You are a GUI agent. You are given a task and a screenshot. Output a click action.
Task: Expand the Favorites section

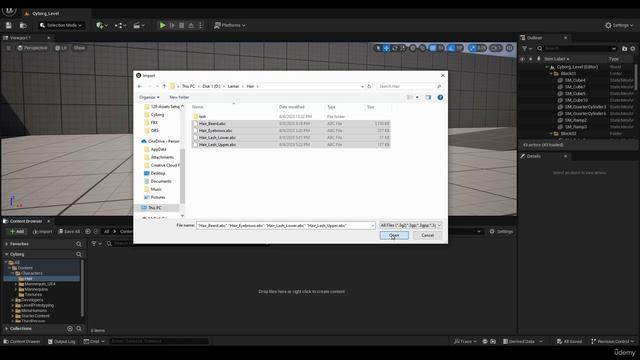(x=6, y=244)
